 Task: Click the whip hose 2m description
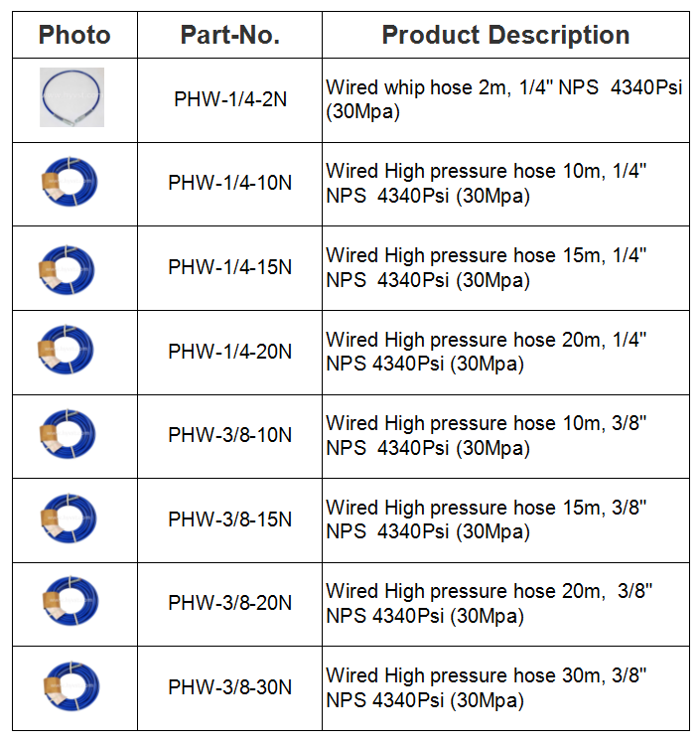(504, 100)
